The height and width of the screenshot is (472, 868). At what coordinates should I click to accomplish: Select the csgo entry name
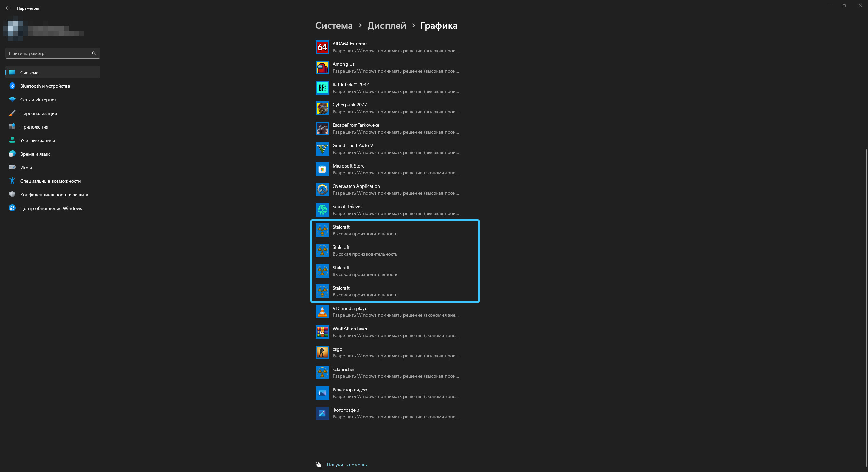[x=337, y=349]
